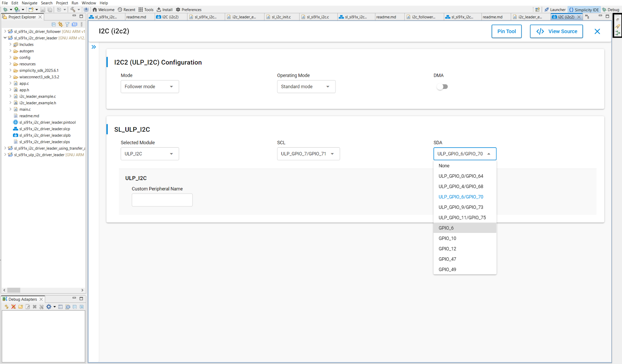The height and width of the screenshot is (364, 622).
Task: Toggle Link with Editor in Project Explorer
Action: pyautogui.click(x=60, y=24)
